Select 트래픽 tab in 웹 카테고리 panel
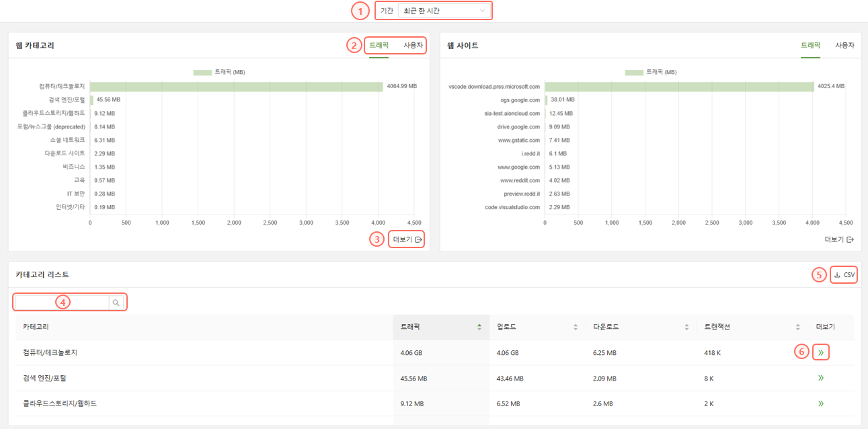 click(x=379, y=46)
